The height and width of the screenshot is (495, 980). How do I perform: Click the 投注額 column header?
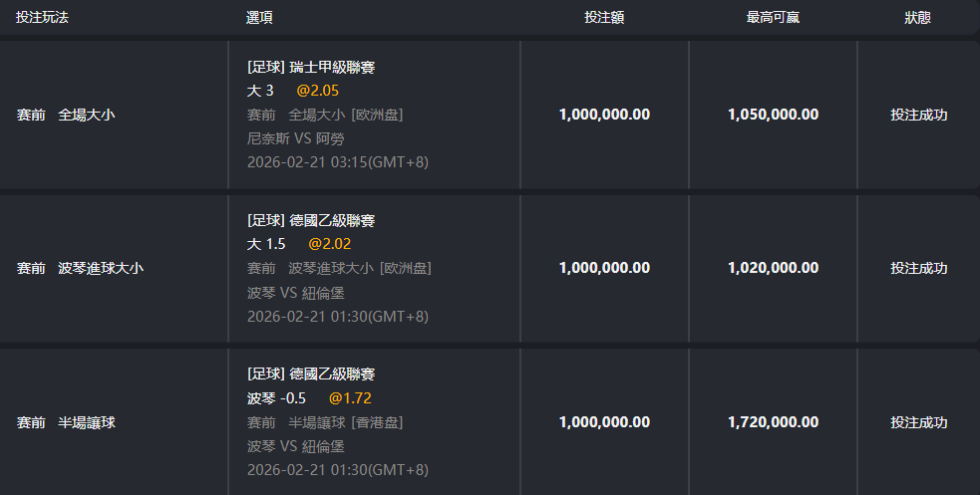pos(604,18)
